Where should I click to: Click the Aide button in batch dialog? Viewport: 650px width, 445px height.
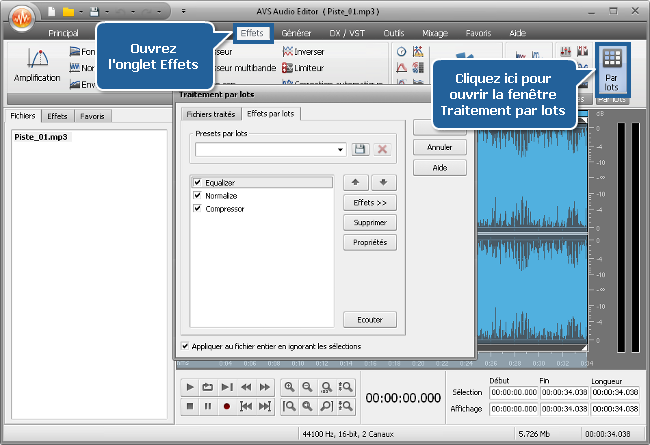click(x=439, y=168)
